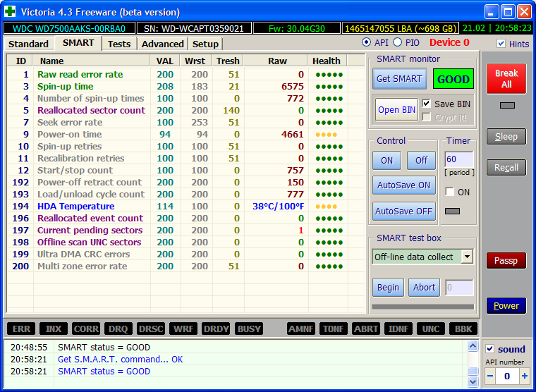The height and width of the screenshot is (392, 536).
Task: Toggle the Crypt it! checkbox
Action: [426, 117]
